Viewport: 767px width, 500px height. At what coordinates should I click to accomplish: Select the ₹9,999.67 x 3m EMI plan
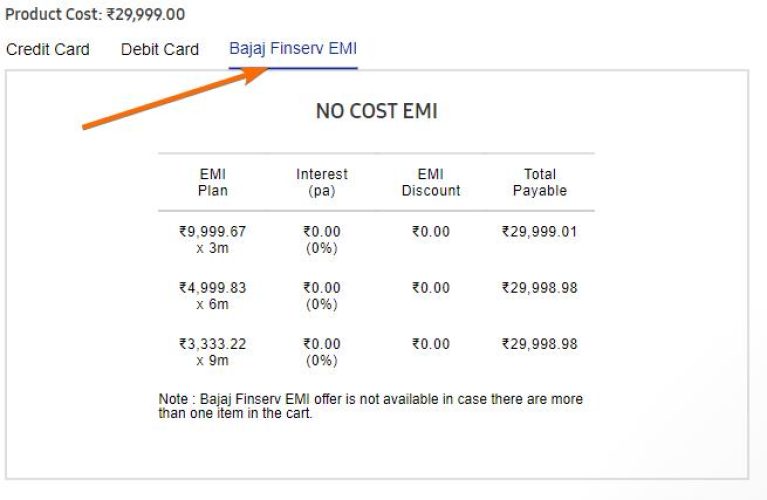pos(212,239)
